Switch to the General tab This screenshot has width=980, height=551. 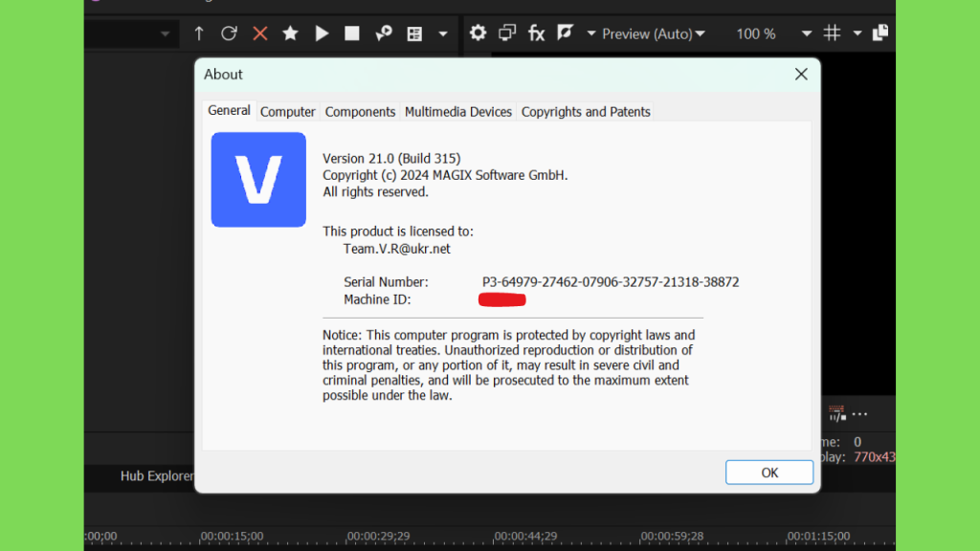[x=229, y=111]
